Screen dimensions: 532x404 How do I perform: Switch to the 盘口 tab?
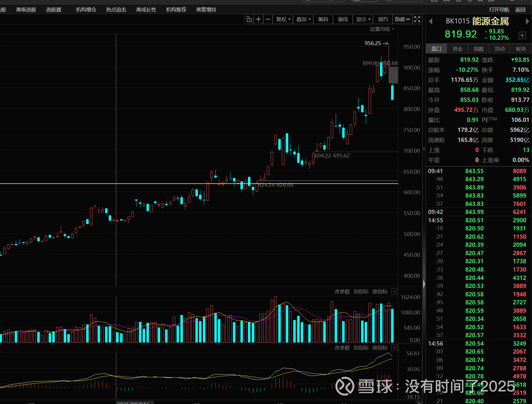pos(436,49)
